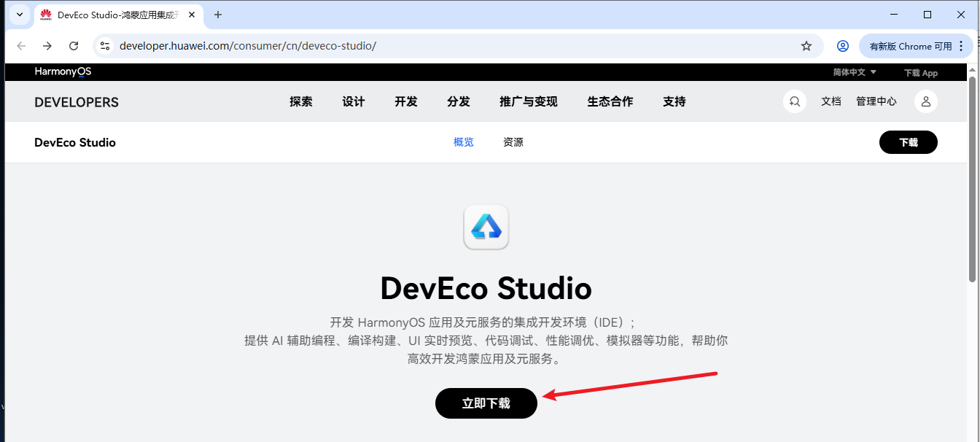Image resolution: width=980 pixels, height=442 pixels.
Task: Maximize the Chrome window
Action: 927,15
